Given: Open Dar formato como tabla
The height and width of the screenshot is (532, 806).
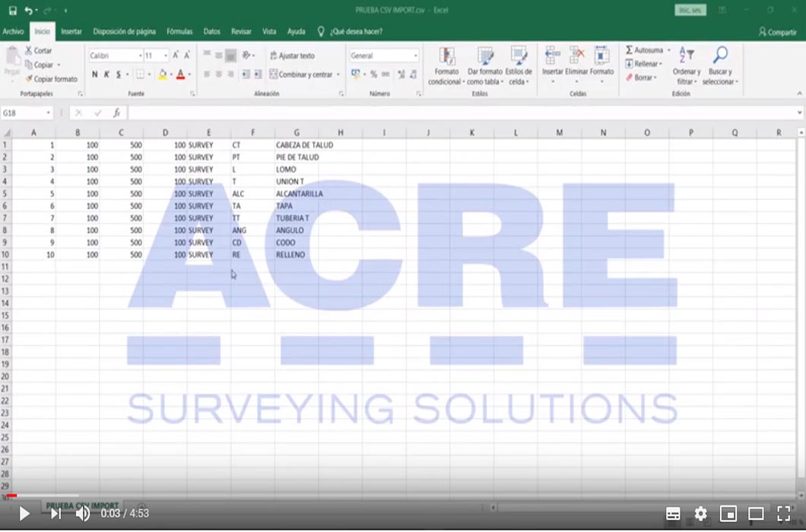Looking at the screenshot, I should (484, 66).
